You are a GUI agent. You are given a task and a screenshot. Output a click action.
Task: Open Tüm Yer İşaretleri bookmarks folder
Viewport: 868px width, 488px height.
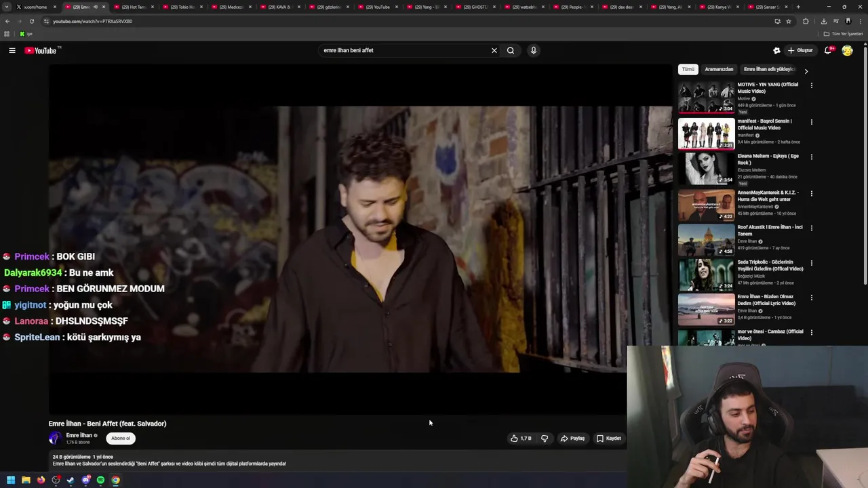click(843, 34)
